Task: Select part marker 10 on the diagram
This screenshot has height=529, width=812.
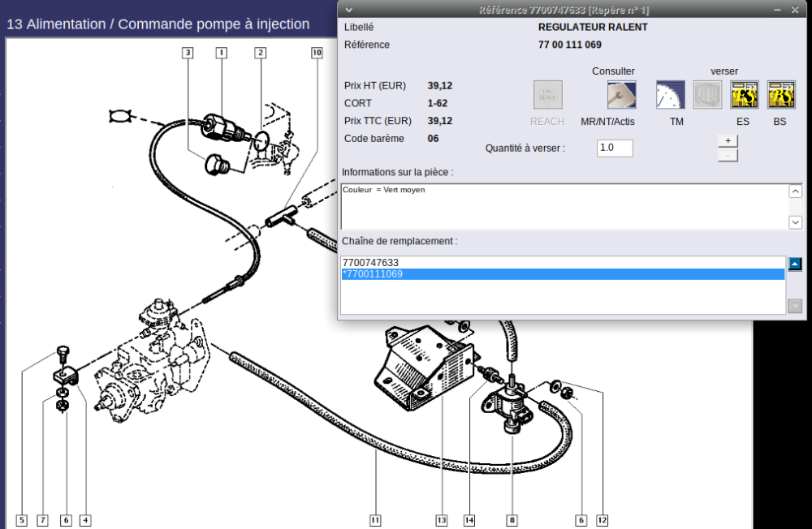Action: point(316,53)
